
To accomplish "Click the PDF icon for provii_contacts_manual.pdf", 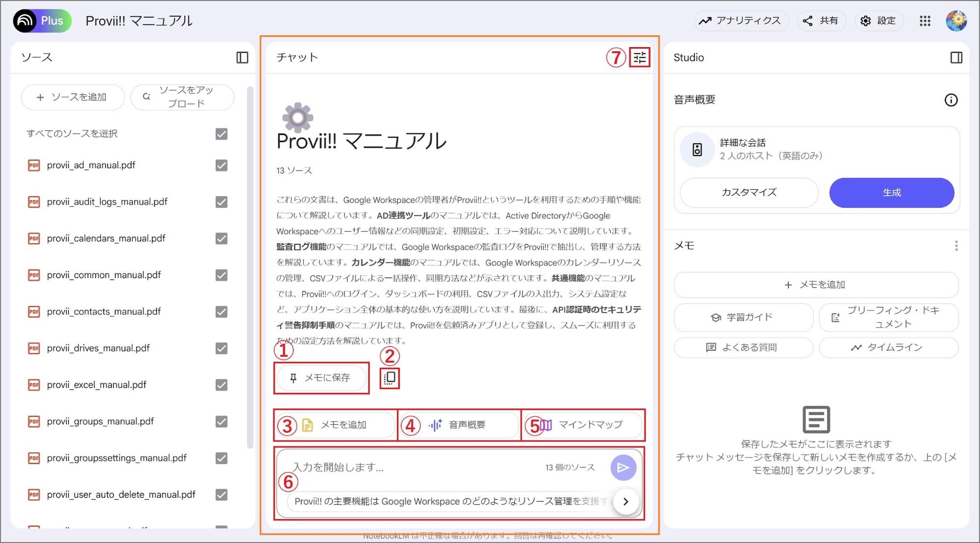I will click(x=34, y=311).
